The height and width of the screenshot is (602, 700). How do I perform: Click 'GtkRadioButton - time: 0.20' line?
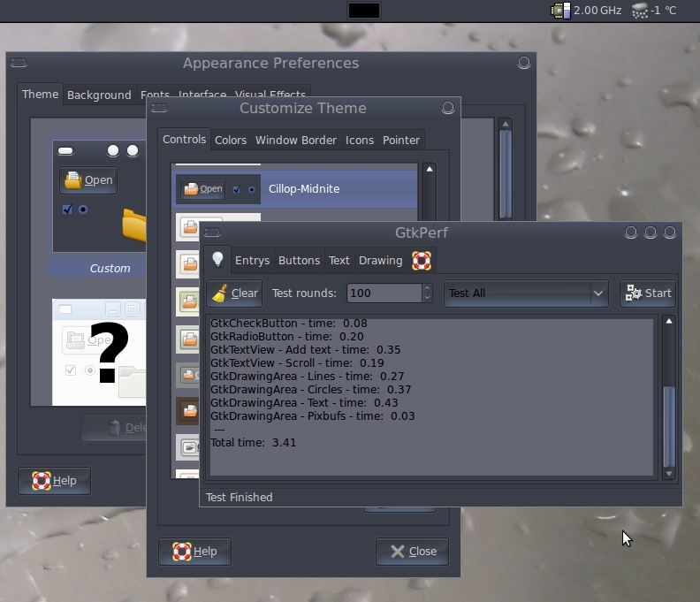point(286,336)
